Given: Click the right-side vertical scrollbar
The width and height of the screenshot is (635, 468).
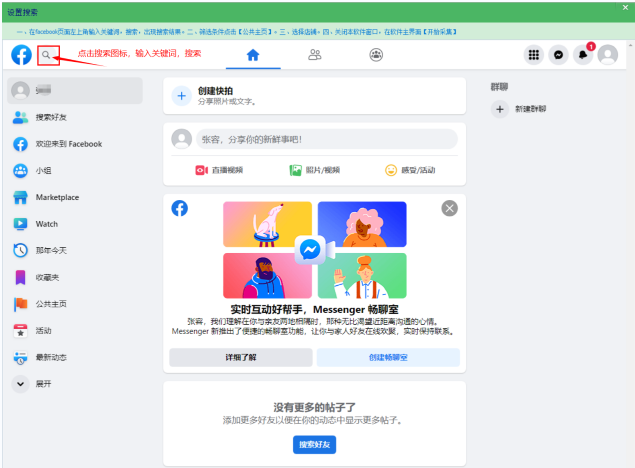Looking at the screenshot, I should [631, 254].
